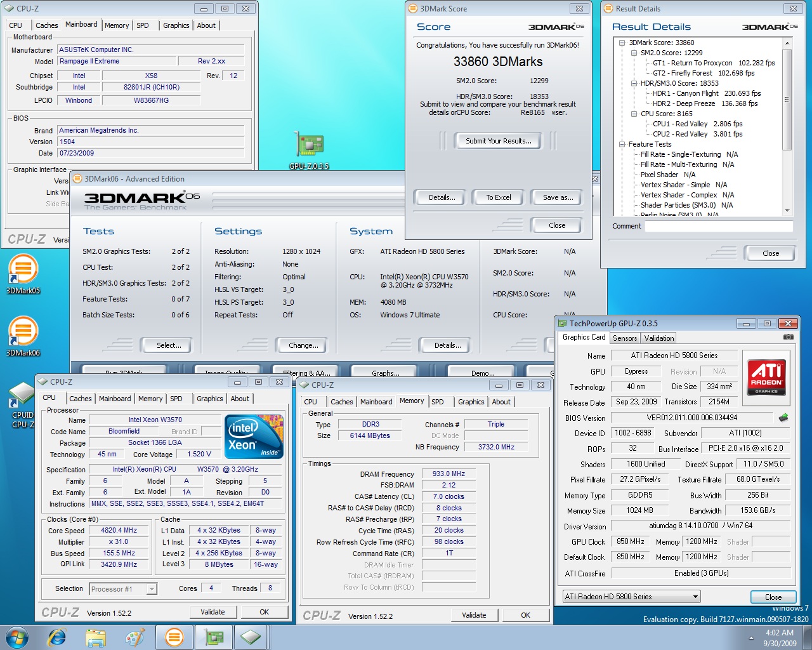The width and height of the screenshot is (812, 650).
Task: Click the Result Details title bar icon
Action: pyautogui.click(x=608, y=9)
